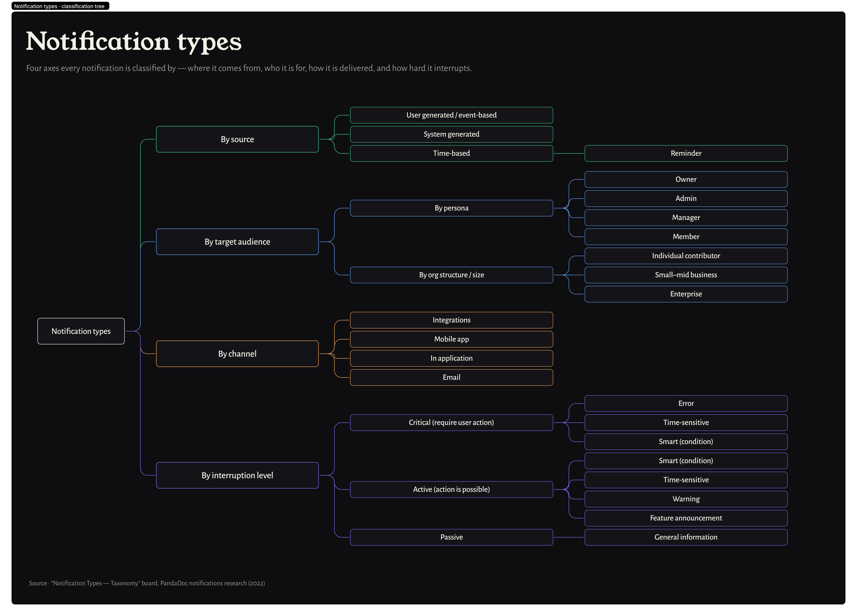Select the 'General information' node
Image resolution: width=857 pixels, height=616 pixels.
(x=686, y=537)
